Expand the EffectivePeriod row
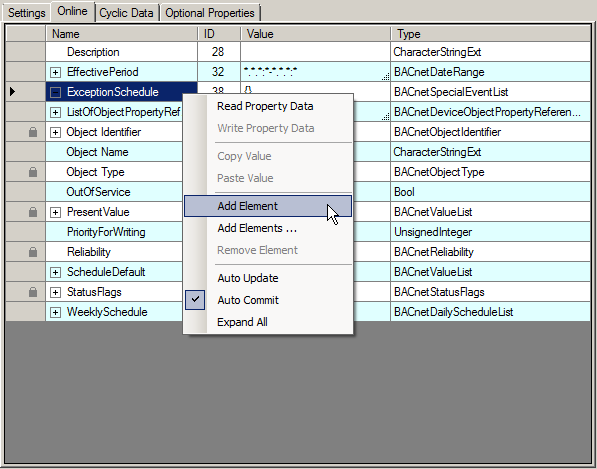The height and width of the screenshot is (469, 597). [56, 72]
